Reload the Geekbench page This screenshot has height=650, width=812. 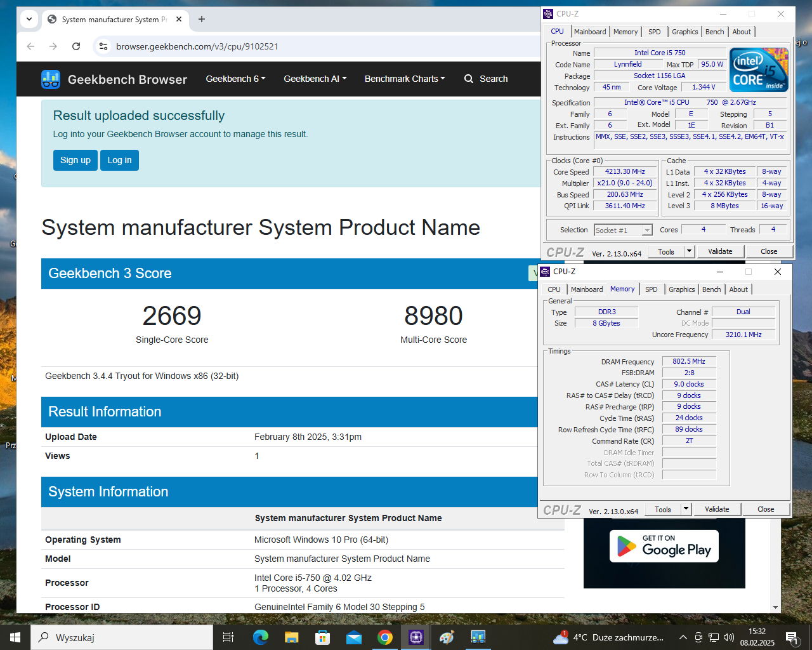coord(76,46)
